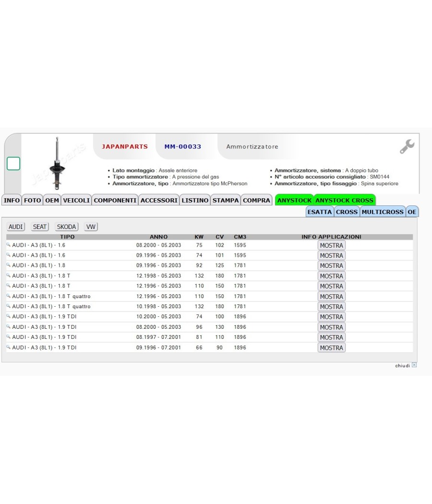
Task: Open the shock absorber product thumbnail
Action: (57, 163)
